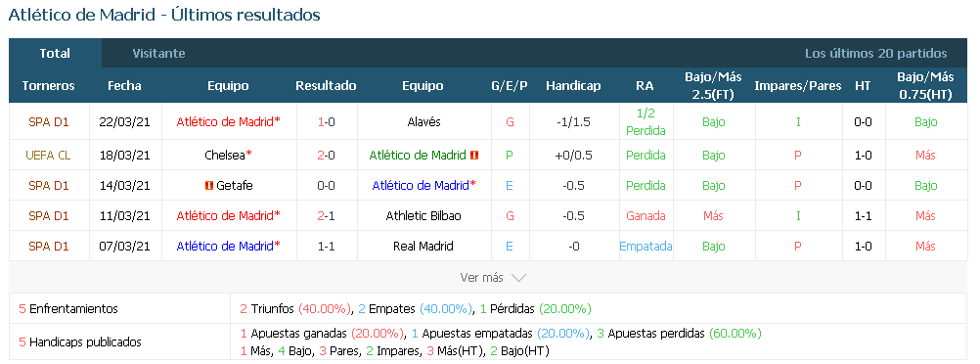Click SPA D1 label for 22/03/21 match
Viewport: 980px width, 364px height.
48,122
